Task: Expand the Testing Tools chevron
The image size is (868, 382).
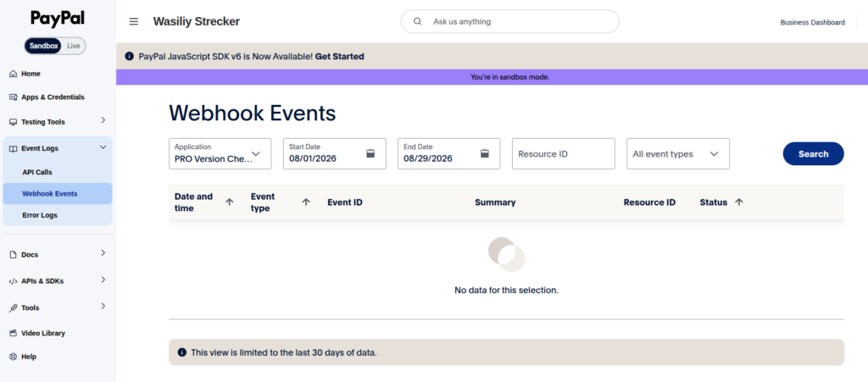Action: [x=103, y=120]
